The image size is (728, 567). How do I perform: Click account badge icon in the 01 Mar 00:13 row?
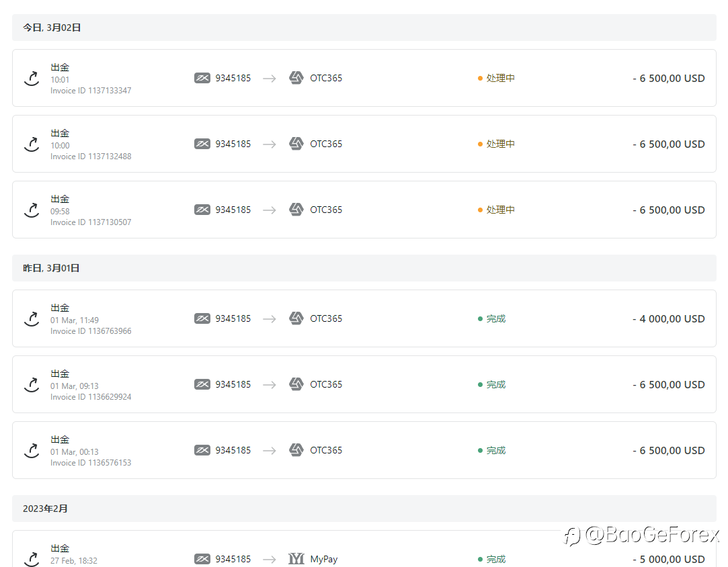click(x=202, y=450)
